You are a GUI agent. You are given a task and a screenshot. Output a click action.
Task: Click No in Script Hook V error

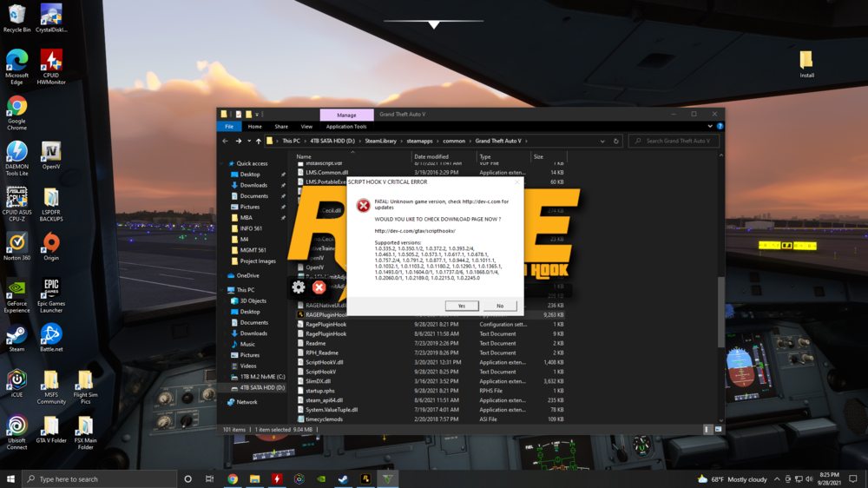point(500,306)
